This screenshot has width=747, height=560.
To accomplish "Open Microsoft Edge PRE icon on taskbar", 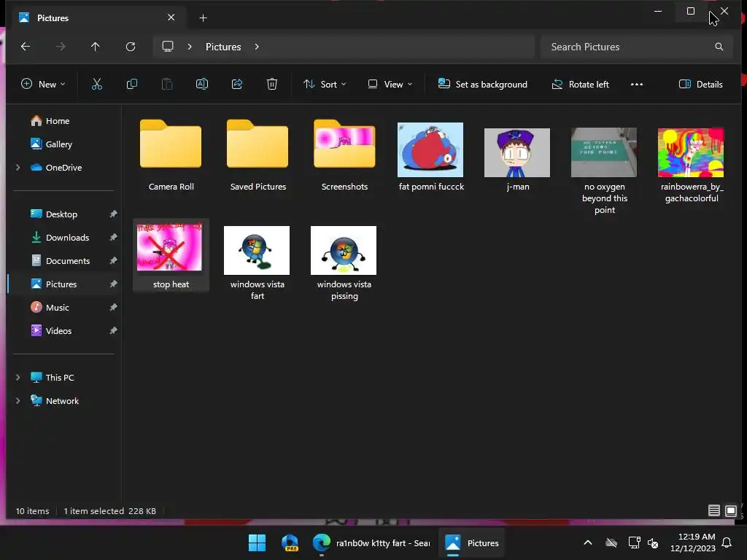I will 290,542.
